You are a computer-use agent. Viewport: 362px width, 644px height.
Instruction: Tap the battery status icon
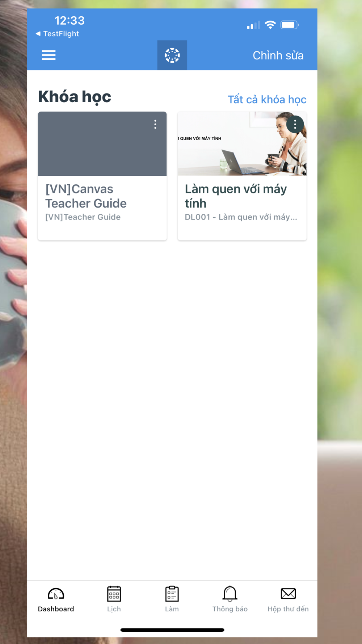(x=290, y=25)
